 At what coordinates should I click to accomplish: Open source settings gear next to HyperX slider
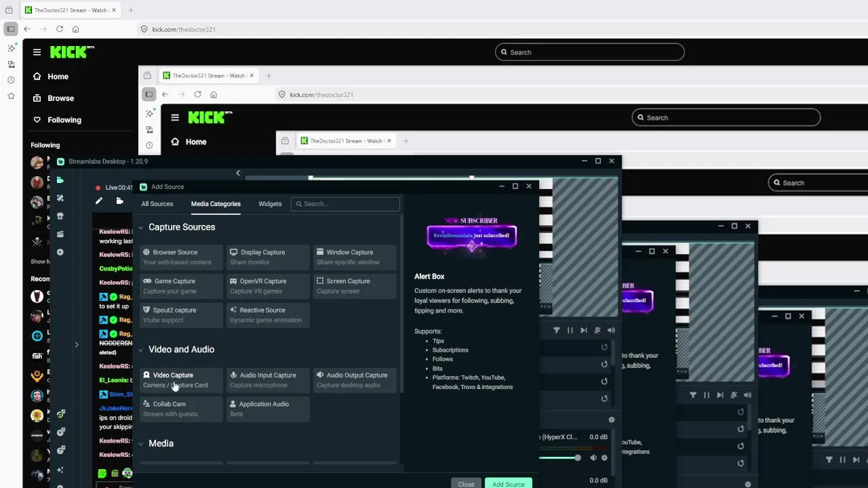tap(604, 457)
